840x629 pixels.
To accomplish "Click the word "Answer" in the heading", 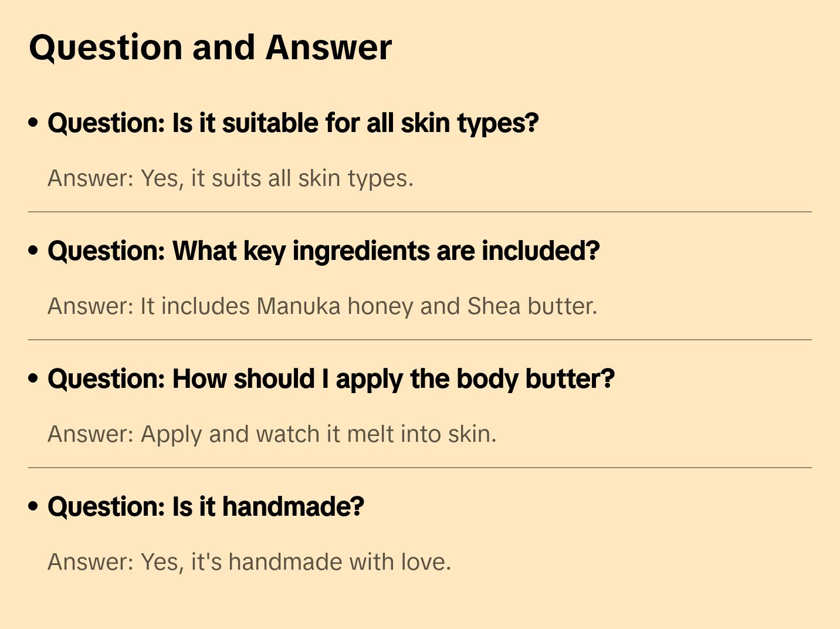I will point(328,48).
